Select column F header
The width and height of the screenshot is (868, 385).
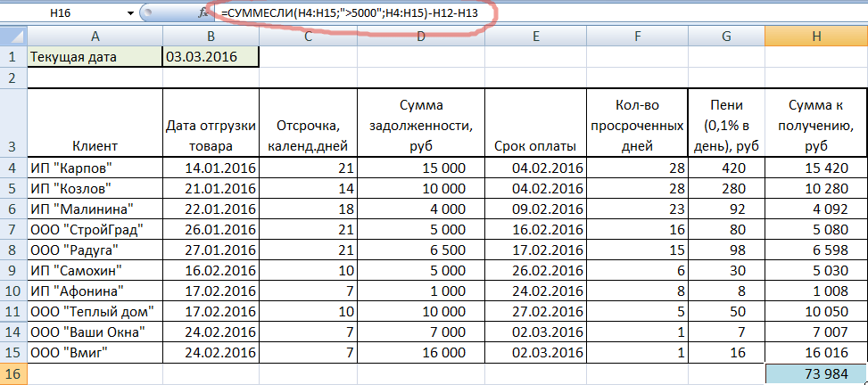coord(637,37)
